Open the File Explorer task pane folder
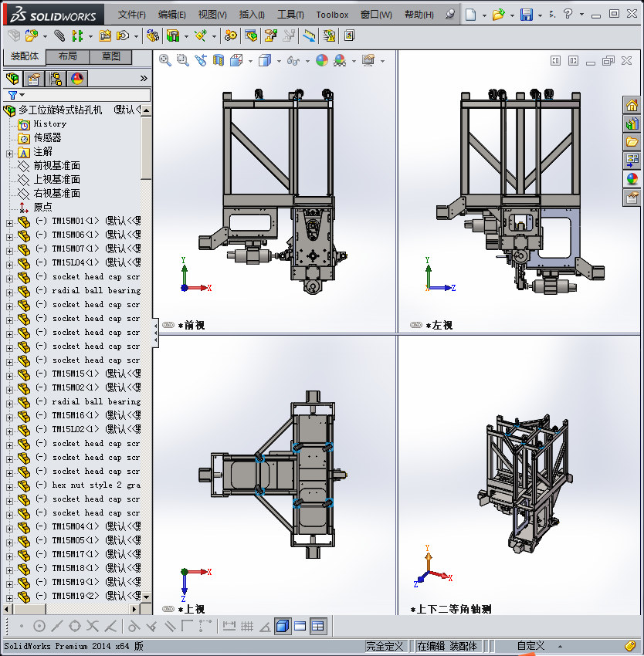The width and height of the screenshot is (644, 656). (x=632, y=142)
